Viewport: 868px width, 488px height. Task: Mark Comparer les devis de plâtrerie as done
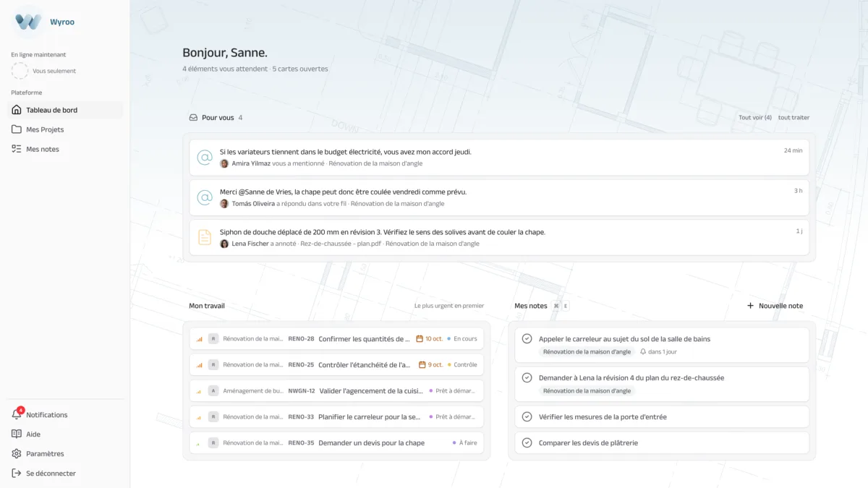(527, 443)
